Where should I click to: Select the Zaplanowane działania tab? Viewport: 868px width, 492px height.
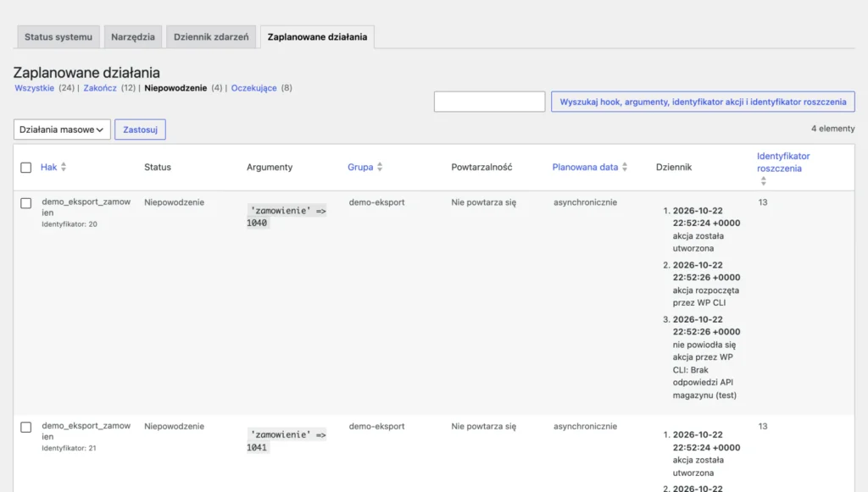pos(317,37)
